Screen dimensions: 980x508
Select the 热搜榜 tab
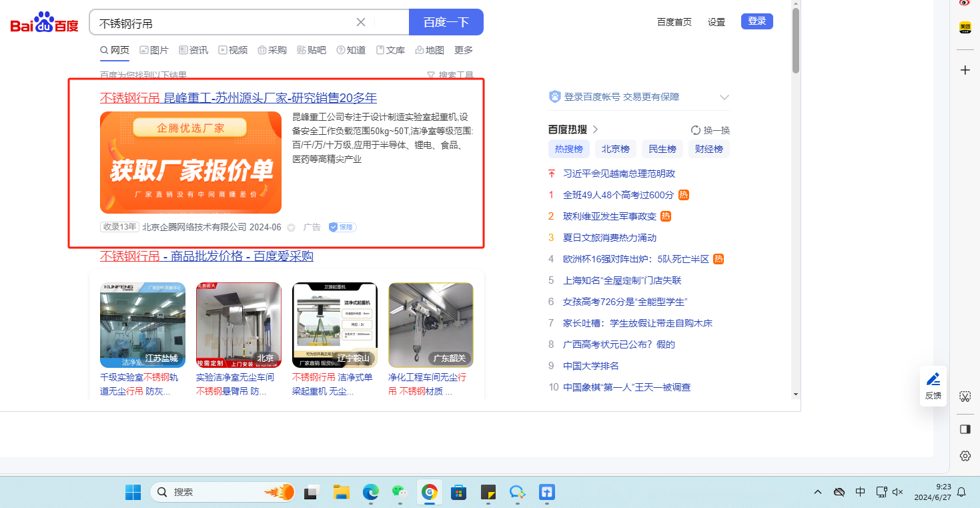coord(569,149)
